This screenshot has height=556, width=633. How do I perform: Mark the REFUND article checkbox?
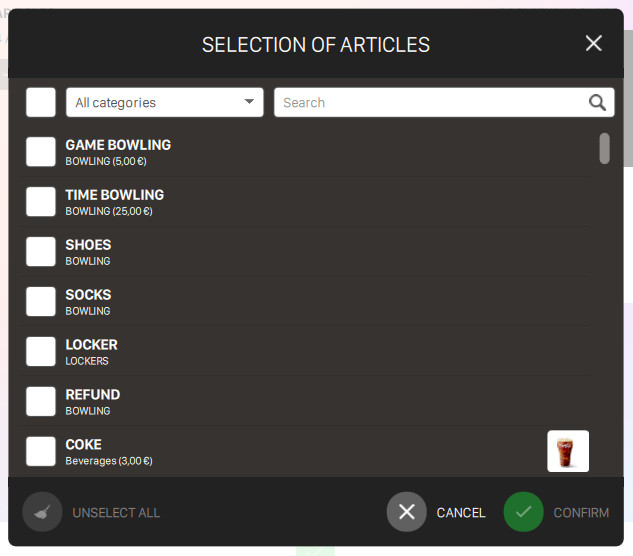coord(41,402)
